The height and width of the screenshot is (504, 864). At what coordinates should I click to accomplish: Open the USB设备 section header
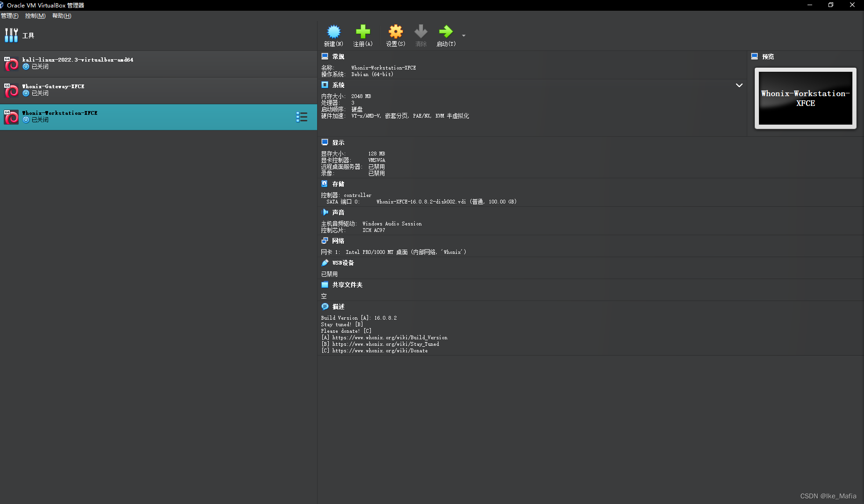343,263
